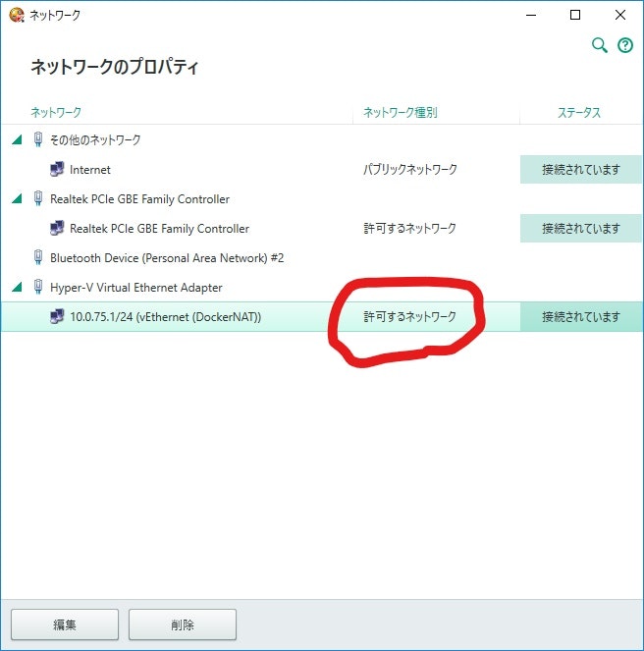Click the ネットワークのプロパティ heading
644x651 pixels.
(x=115, y=67)
